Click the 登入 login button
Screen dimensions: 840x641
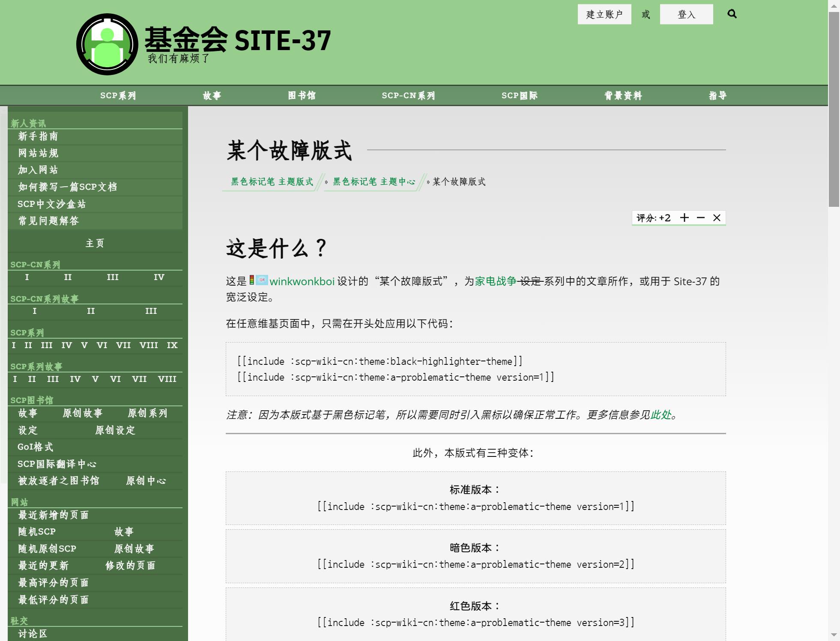point(686,15)
